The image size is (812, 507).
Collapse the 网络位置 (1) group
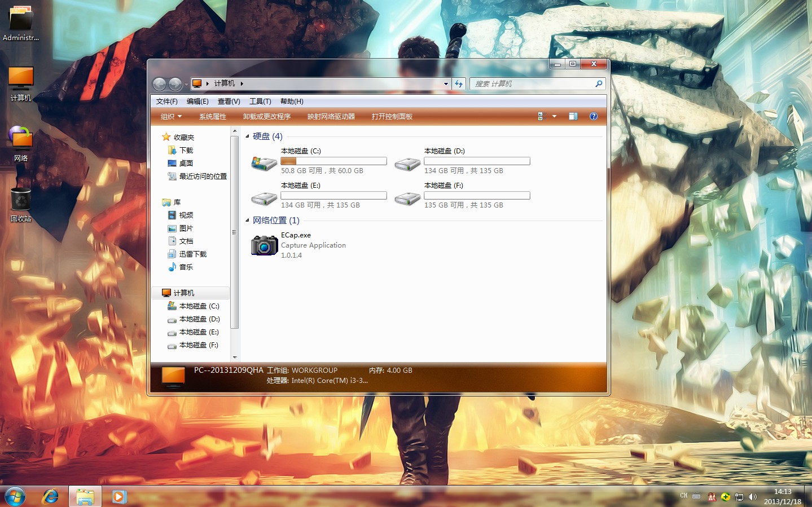point(247,220)
